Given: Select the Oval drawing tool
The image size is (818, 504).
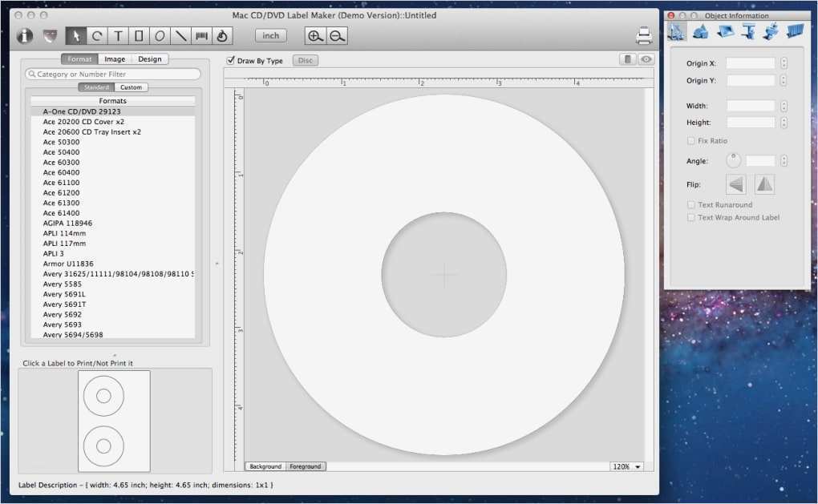Looking at the screenshot, I should point(159,35).
